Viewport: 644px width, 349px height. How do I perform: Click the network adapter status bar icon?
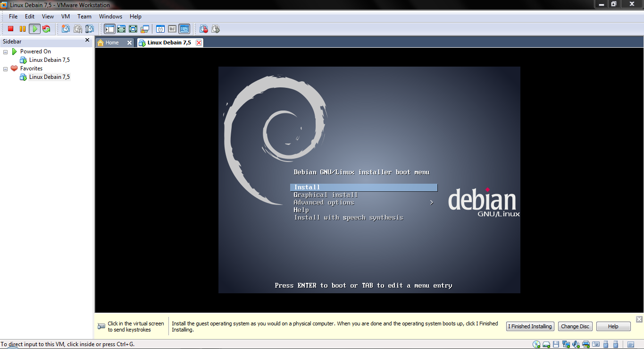[566, 344]
